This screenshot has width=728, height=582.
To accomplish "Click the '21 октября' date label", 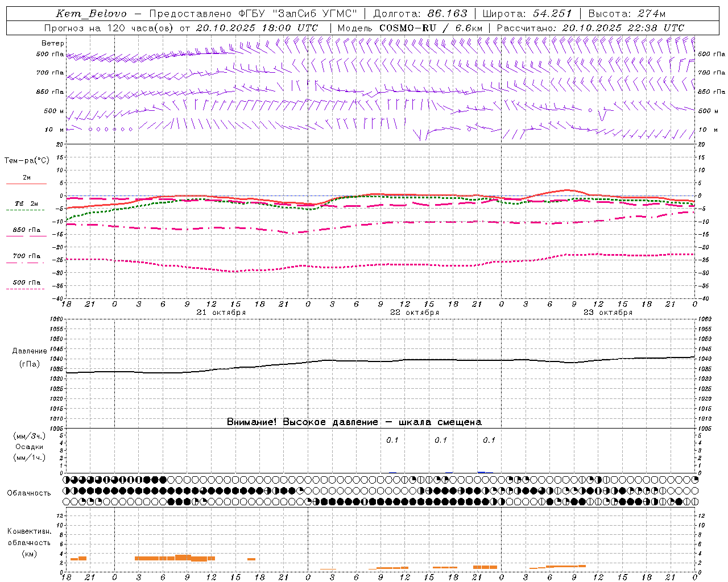I will (x=221, y=313).
